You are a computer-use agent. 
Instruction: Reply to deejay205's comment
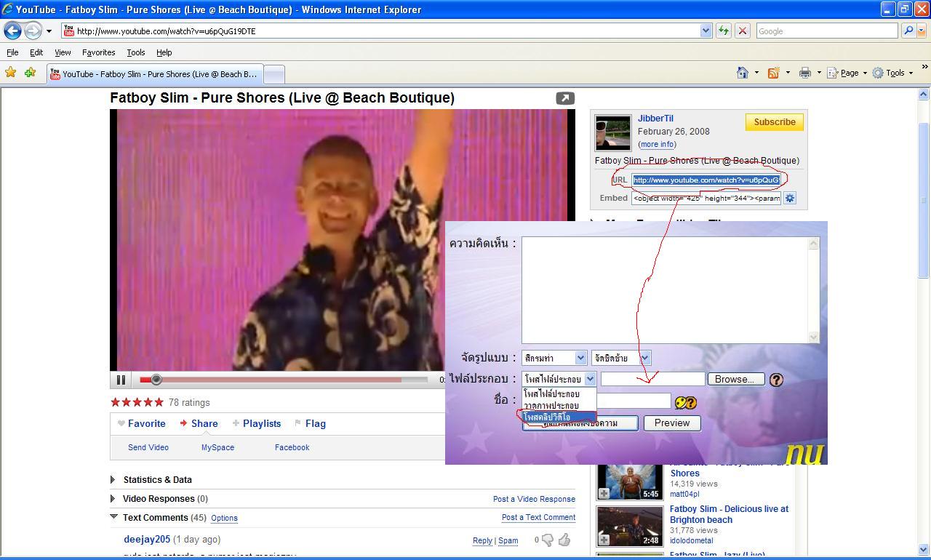[x=482, y=540]
